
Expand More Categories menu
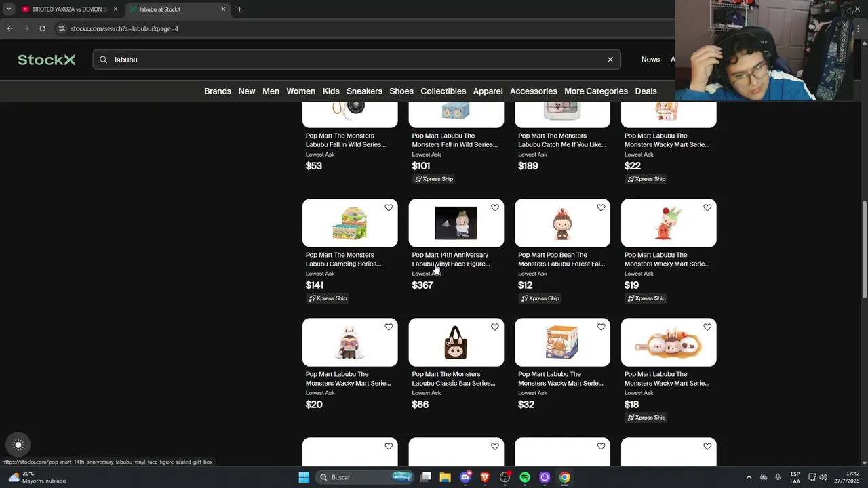pos(596,91)
